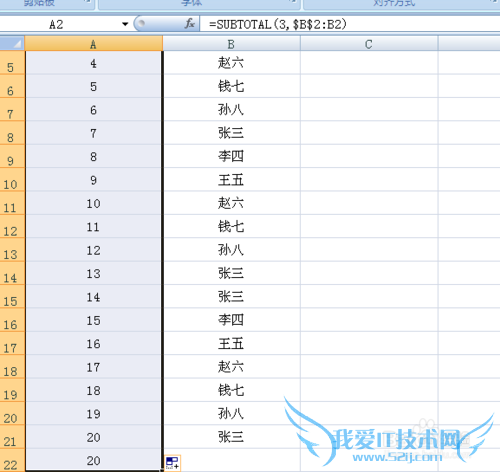Click cell B18 with 赵六
The image size is (500, 472).
click(232, 366)
